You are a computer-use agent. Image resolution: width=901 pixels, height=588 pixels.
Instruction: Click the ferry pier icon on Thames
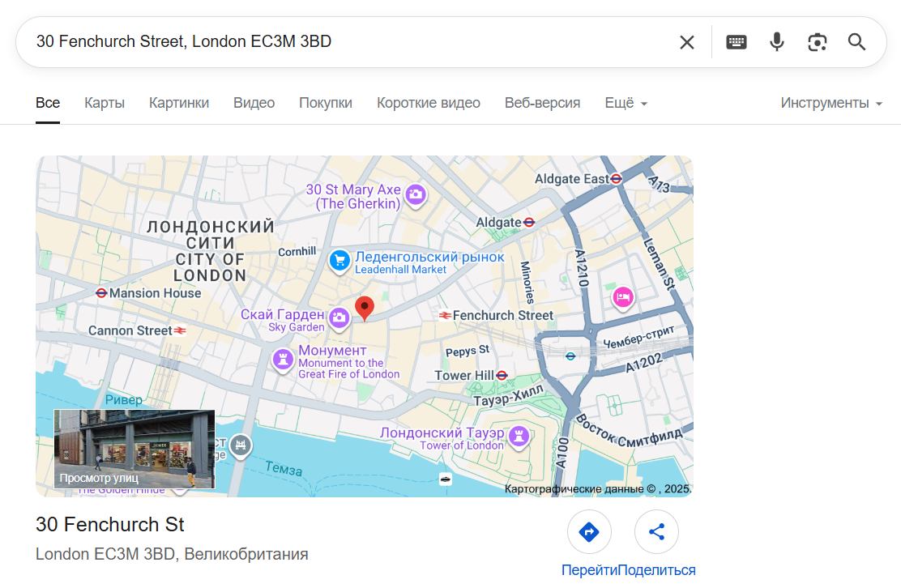coord(446,479)
